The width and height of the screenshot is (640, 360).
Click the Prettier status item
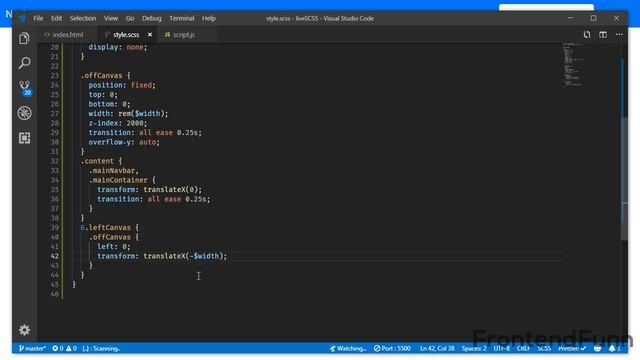coord(571,348)
